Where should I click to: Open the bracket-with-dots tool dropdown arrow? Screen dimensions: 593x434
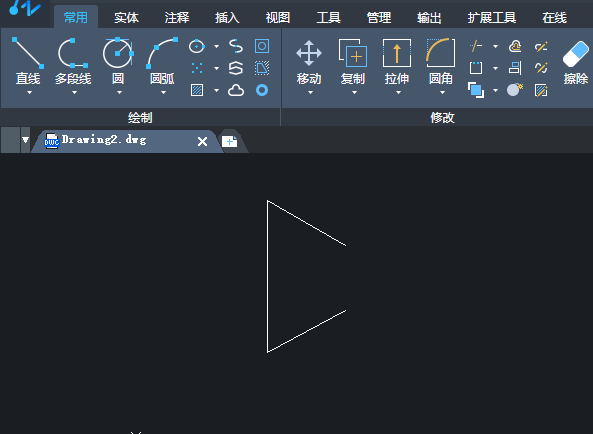(x=495, y=68)
